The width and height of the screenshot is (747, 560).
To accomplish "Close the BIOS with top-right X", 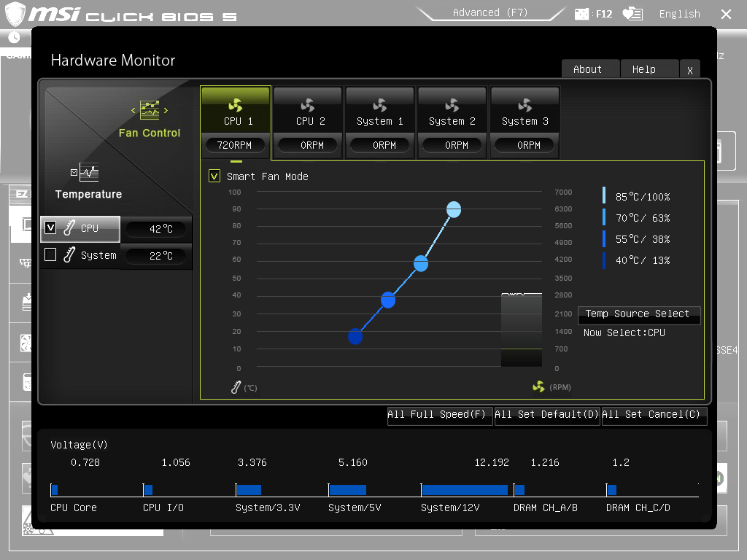I will 726,15.
